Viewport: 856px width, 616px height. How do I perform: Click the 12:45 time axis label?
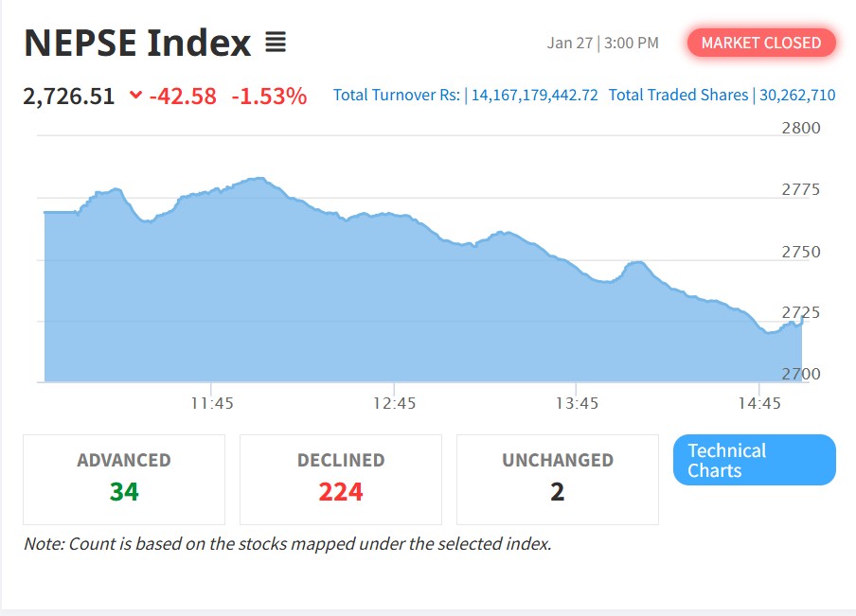(395, 403)
